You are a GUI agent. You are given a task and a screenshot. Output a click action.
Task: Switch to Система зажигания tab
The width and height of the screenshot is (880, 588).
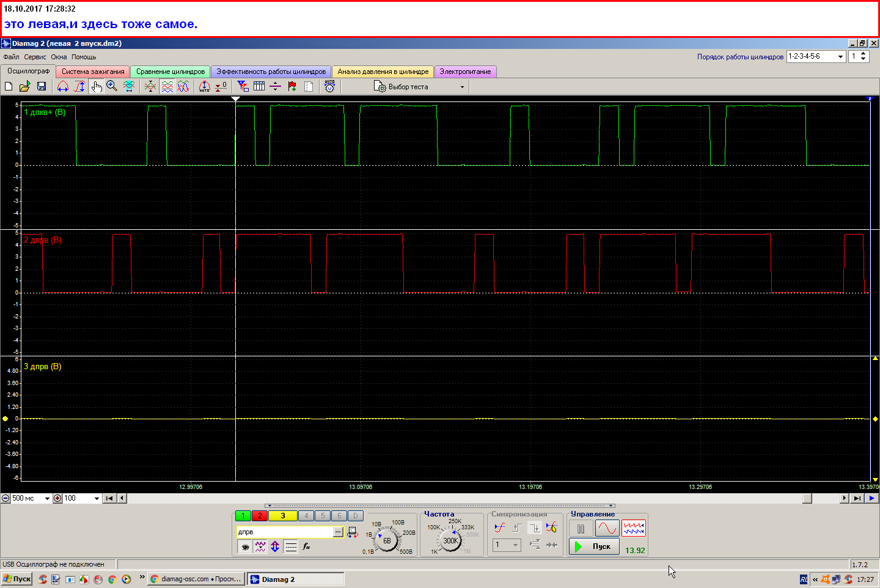tap(93, 72)
